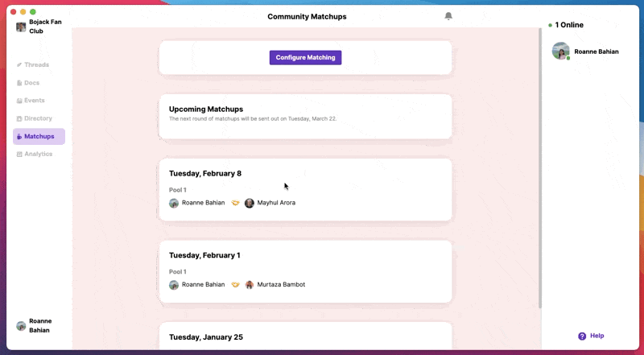
Task: Click the Analytics chart icon in sidebar
Action: [19, 154]
